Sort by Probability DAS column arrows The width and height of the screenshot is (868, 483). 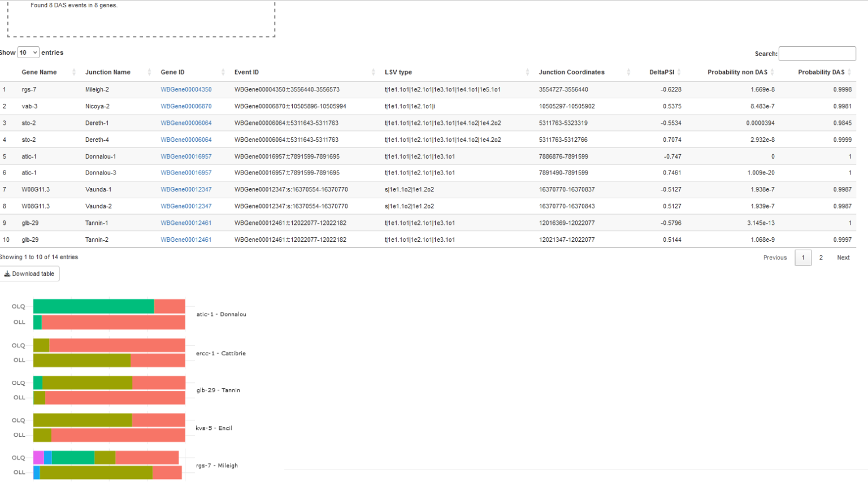849,72
